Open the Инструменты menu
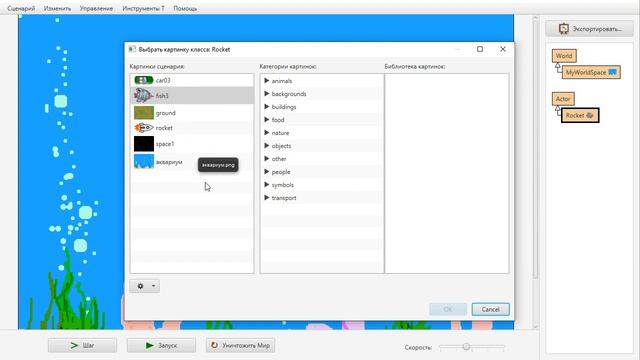The width and height of the screenshot is (640, 360). pyautogui.click(x=143, y=8)
